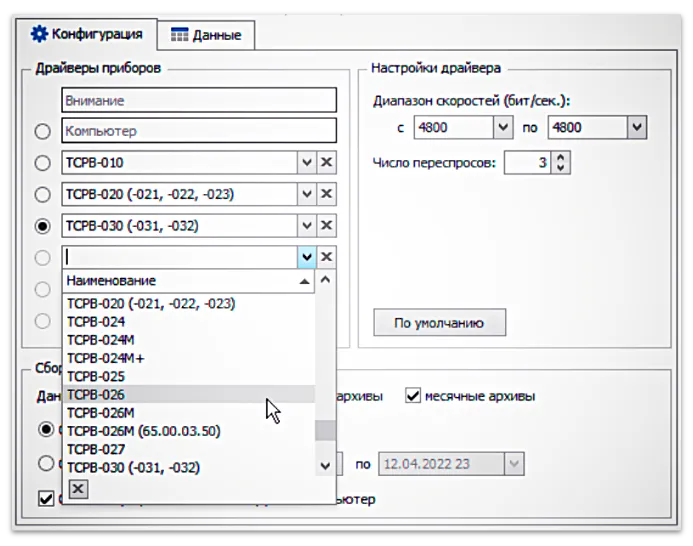Image resolution: width=693 pixels, height=546 pixels.
Task: Adjust Число переспросов spinner arrows
Action: point(561,162)
